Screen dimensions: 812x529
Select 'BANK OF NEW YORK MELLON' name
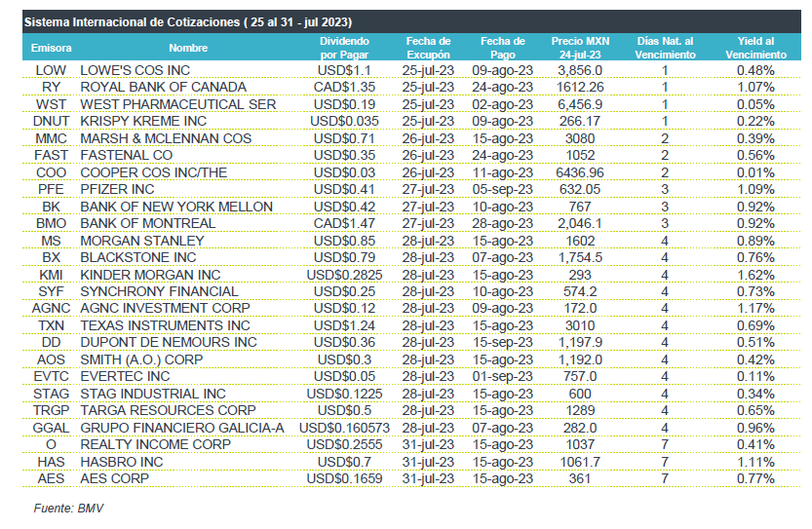(x=176, y=208)
